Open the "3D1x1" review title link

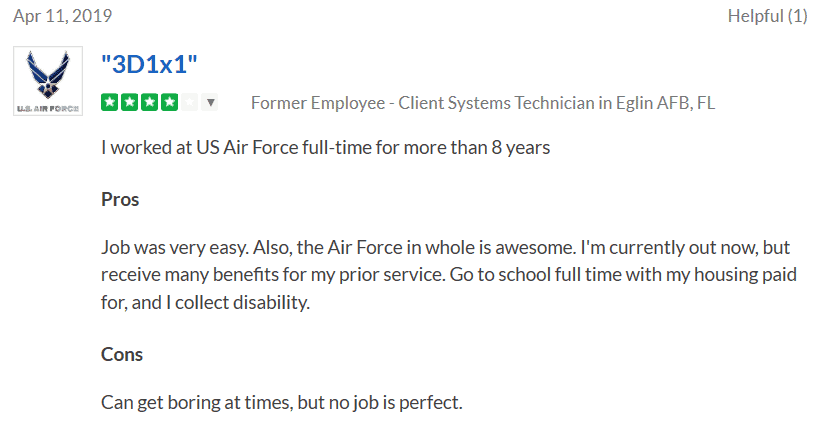(x=150, y=65)
